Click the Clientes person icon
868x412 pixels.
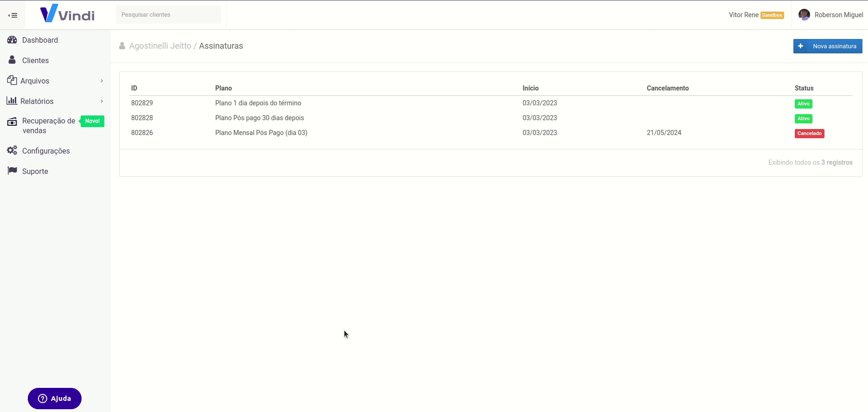click(12, 60)
